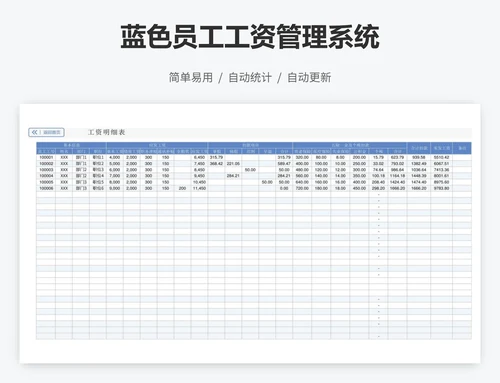The image size is (500, 383).
Task: Select base salary cell 7,000
Action: click(115, 176)
